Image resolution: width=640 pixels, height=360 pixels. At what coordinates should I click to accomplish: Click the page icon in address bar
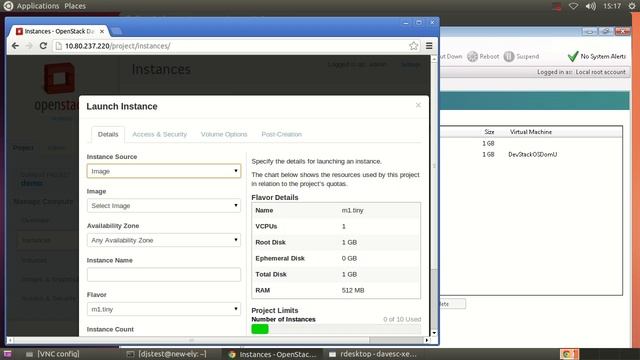[x=59, y=46]
